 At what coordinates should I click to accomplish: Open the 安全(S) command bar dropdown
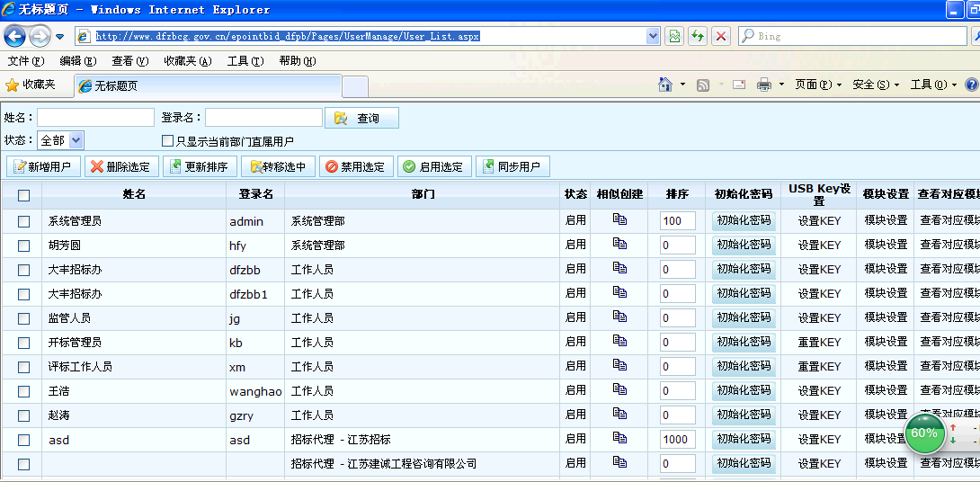pyautogui.click(x=877, y=85)
